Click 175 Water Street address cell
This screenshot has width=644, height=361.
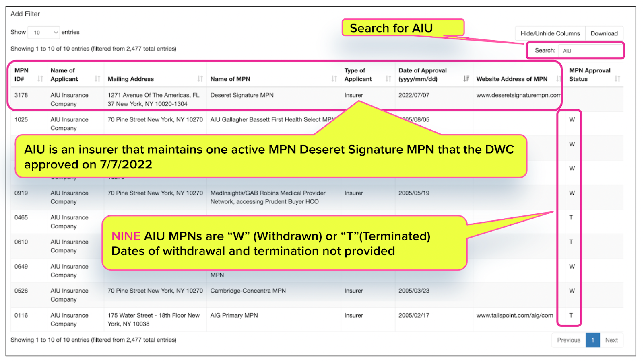click(x=153, y=320)
